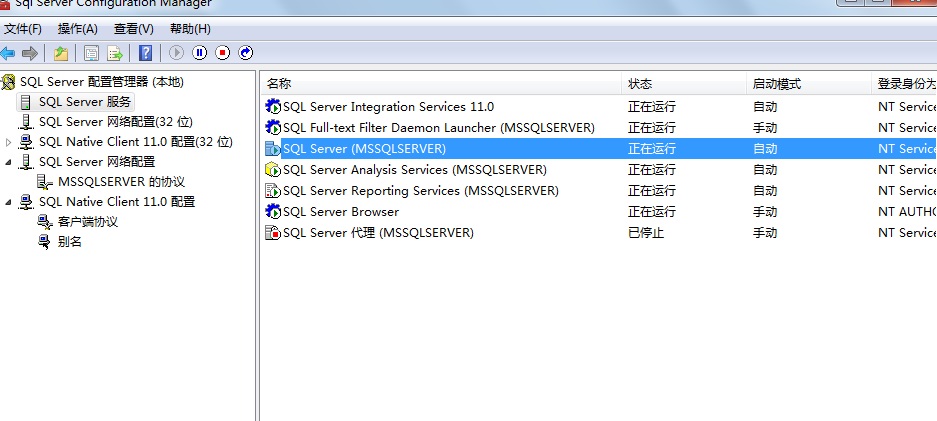937x421 pixels.
Task: Click the SQL Server 网络配置(32 位) icon
Action: [x=26, y=122]
